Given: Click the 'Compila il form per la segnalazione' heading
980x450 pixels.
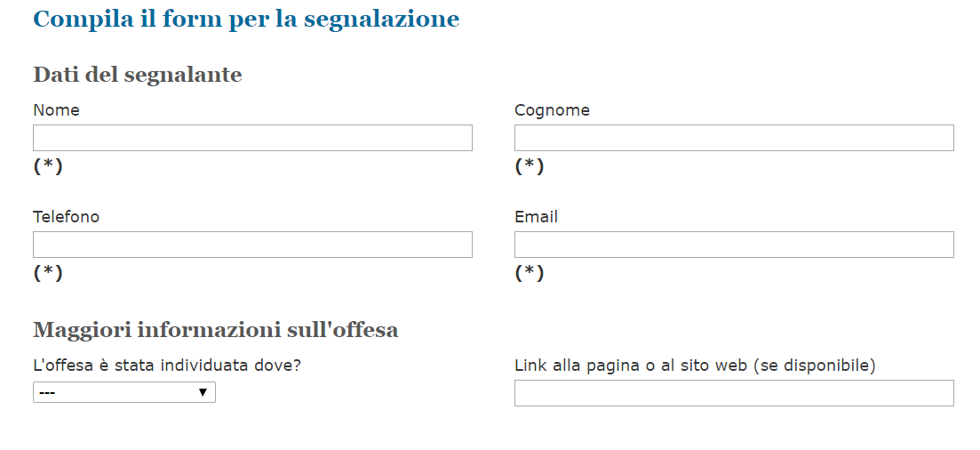Looking at the screenshot, I should tap(246, 19).
